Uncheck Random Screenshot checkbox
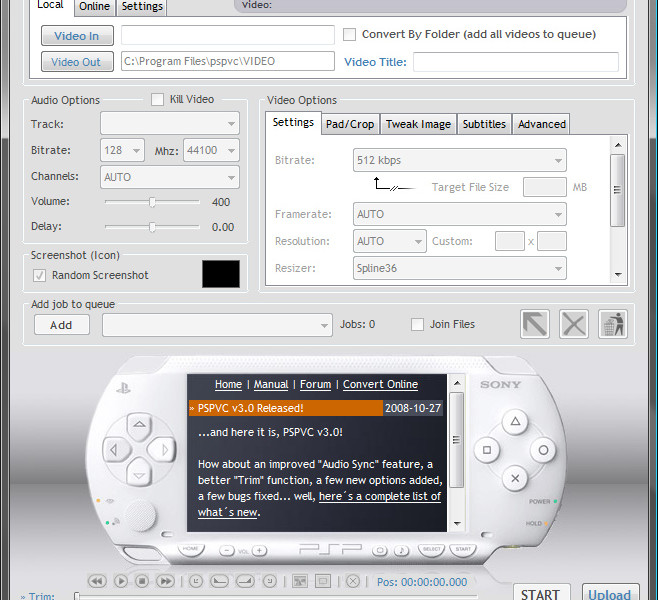Image resolution: width=658 pixels, height=600 pixels. [39, 275]
